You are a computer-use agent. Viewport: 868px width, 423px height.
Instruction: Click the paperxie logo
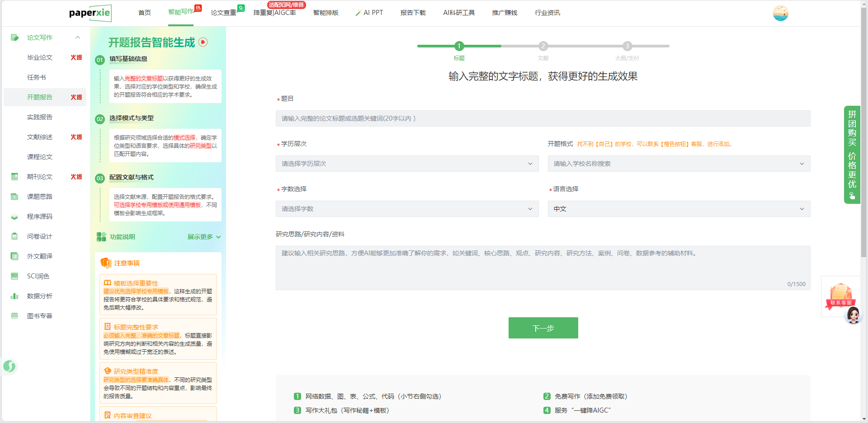[x=90, y=13]
